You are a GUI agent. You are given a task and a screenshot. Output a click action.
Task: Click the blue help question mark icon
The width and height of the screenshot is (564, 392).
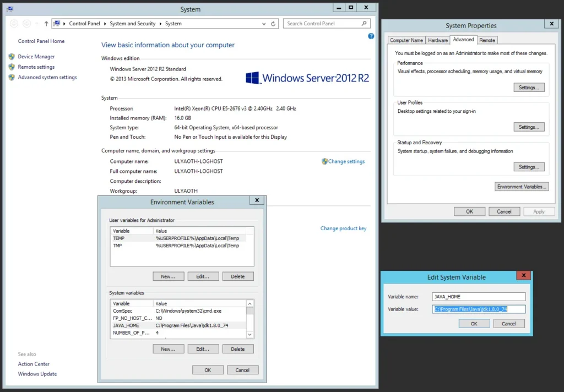[371, 36]
